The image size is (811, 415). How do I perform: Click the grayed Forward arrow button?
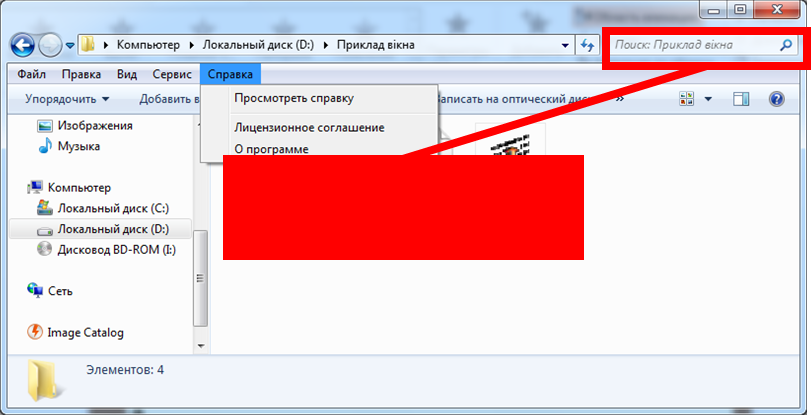50,46
